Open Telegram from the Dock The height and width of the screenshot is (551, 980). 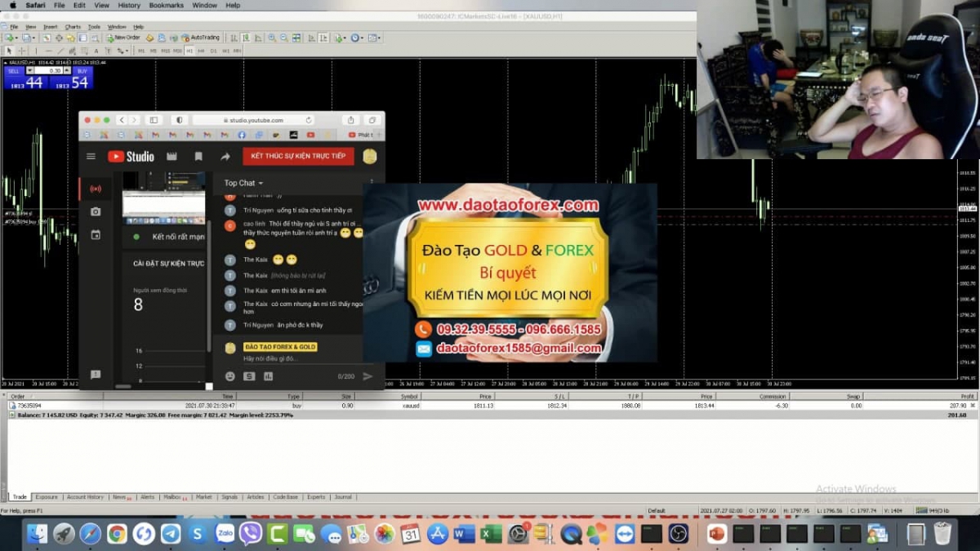(x=171, y=534)
